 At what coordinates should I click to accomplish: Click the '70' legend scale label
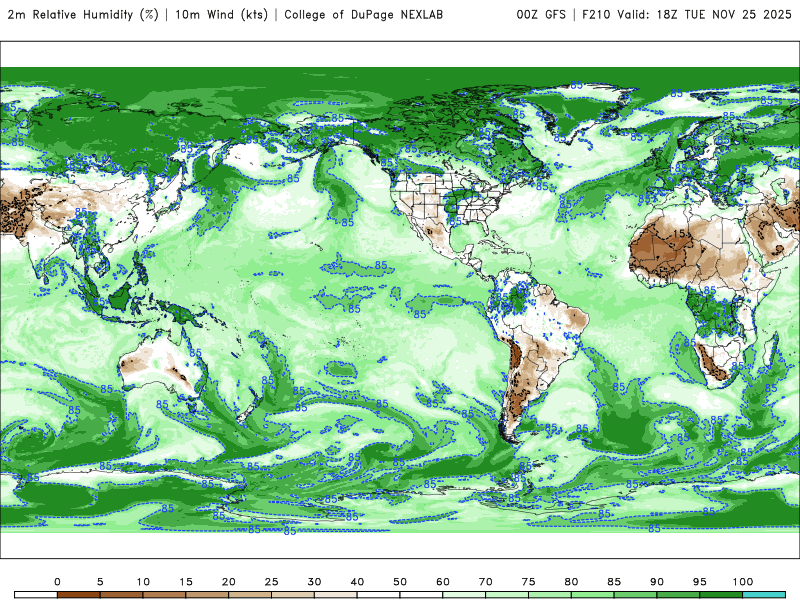[x=486, y=582]
